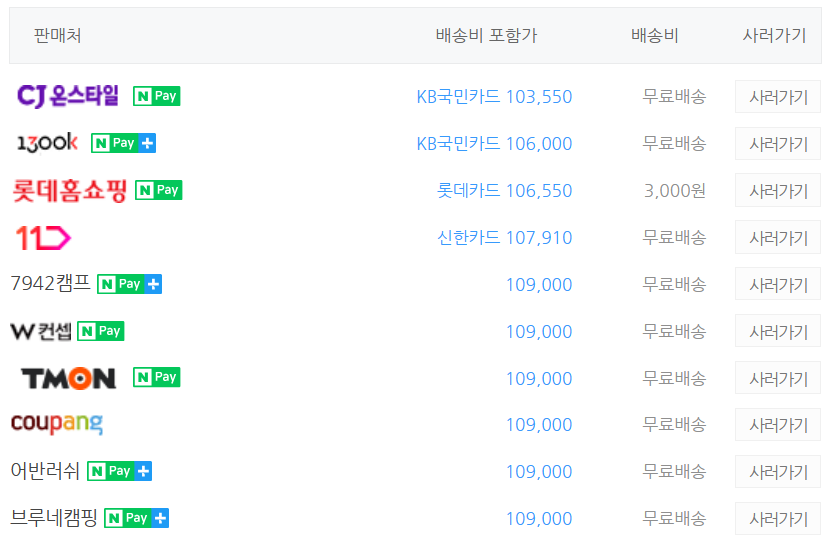This screenshot has height=551, width=826.
Task: Open the 109,000 price for W컨셉
Action: point(539,332)
